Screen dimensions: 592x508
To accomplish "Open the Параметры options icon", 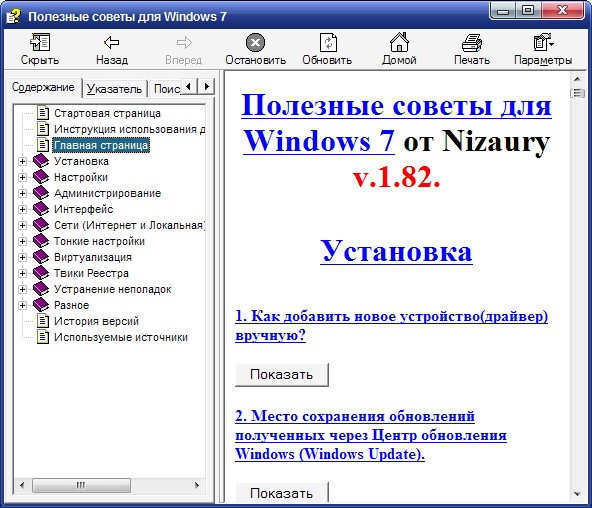I will pos(543,42).
